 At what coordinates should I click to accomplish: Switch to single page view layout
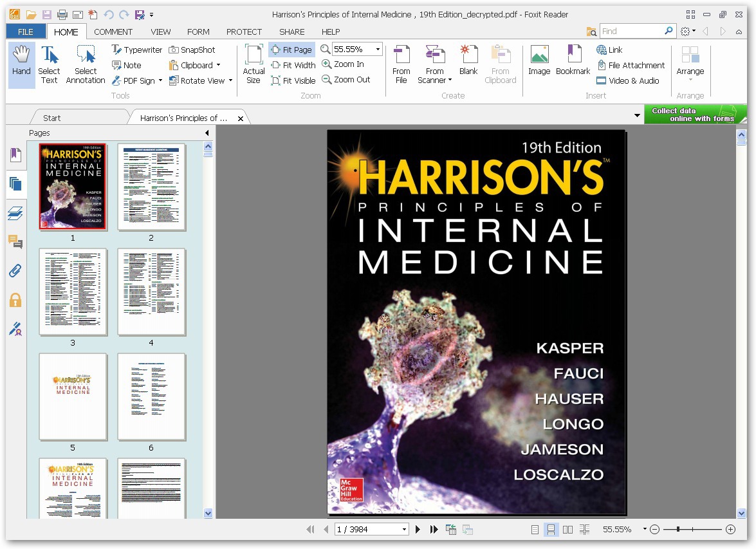535,529
